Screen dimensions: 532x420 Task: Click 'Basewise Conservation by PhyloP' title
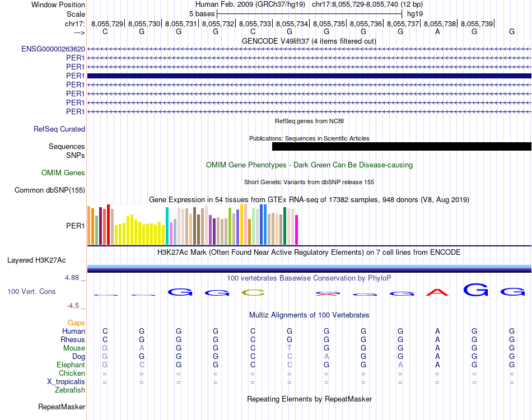pos(309,278)
